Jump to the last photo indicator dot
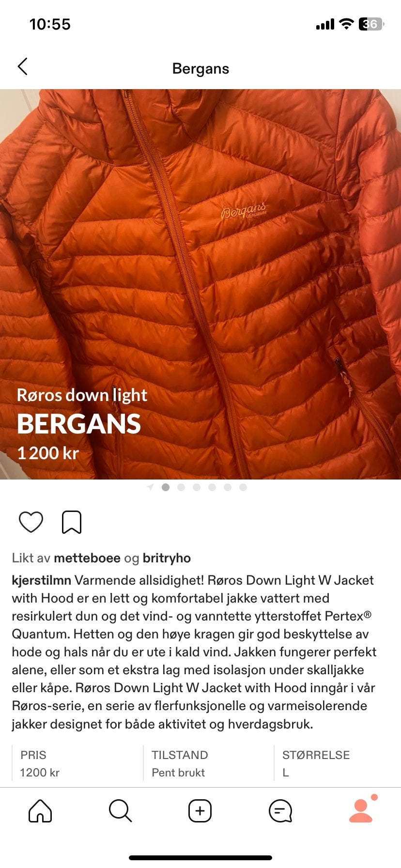 pos(243,487)
